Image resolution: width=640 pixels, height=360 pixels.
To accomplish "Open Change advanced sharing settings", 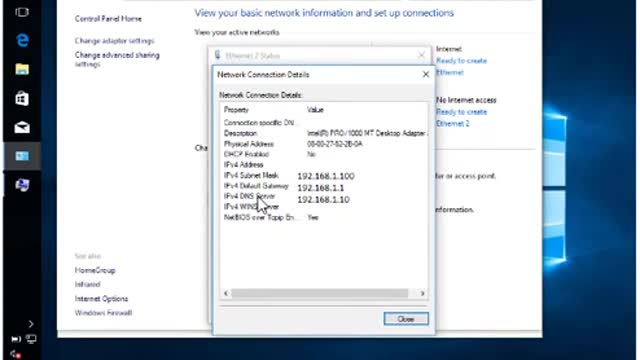I will click(x=117, y=59).
